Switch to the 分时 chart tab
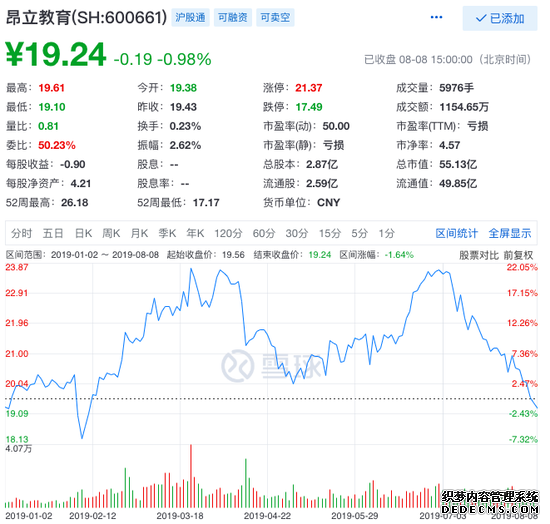Screen dimensions: 550x524 pos(21,233)
